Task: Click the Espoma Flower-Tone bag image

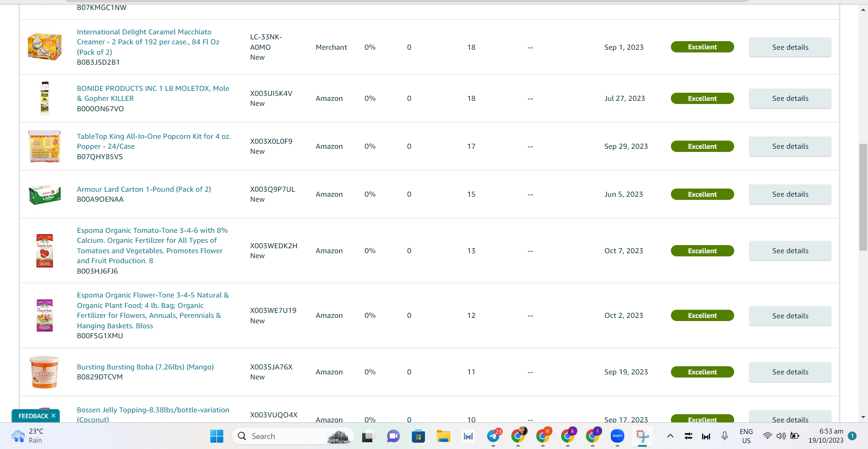Action: tap(45, 316)
